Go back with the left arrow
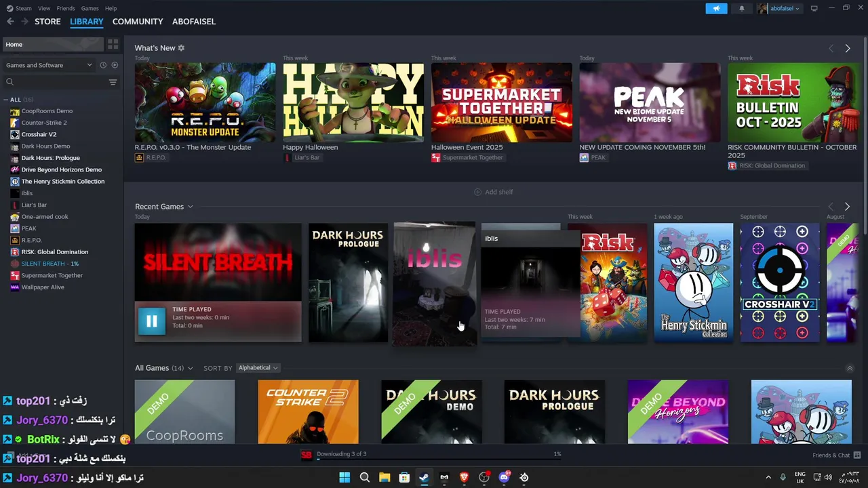 tap(10, 22)
